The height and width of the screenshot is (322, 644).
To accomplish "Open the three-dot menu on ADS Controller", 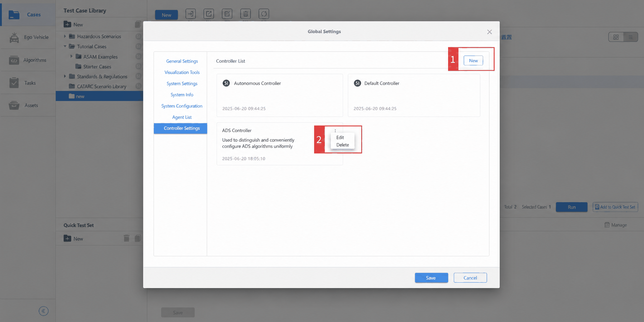I will 335,130.
